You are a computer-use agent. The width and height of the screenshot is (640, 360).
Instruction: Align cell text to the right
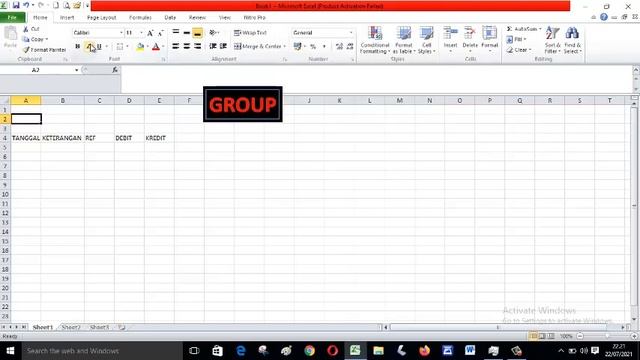[x=198, y=46]
